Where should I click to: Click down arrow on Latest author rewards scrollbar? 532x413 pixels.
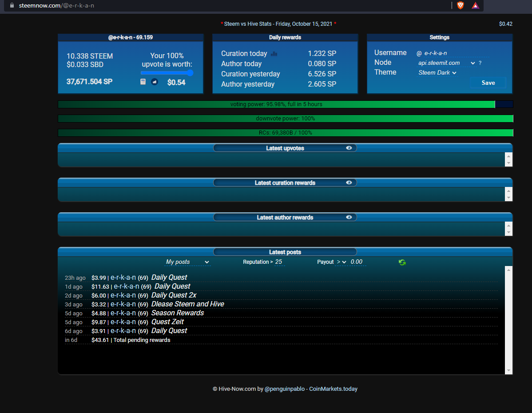coord(508,232)
